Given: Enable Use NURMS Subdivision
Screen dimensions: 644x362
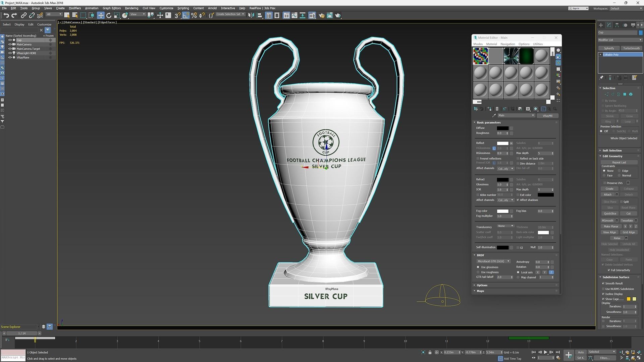Looking at the screenshot, I should tap(604, 289).
